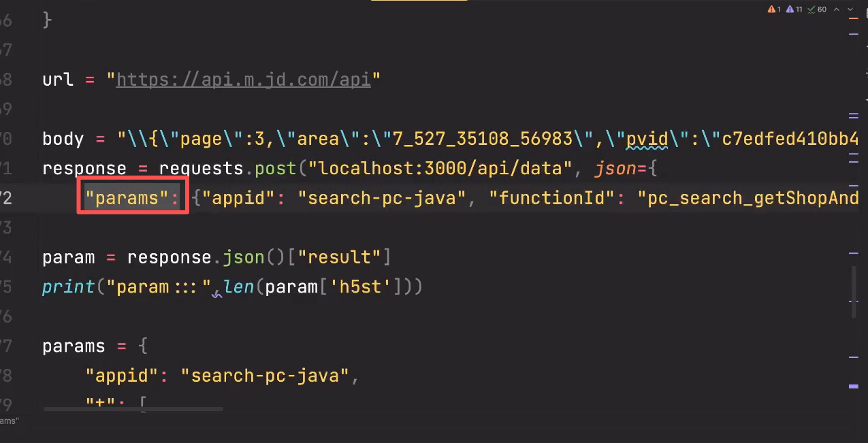Click the 'len' function call
This screenshot has width=868, height=443.
(239, 286)
